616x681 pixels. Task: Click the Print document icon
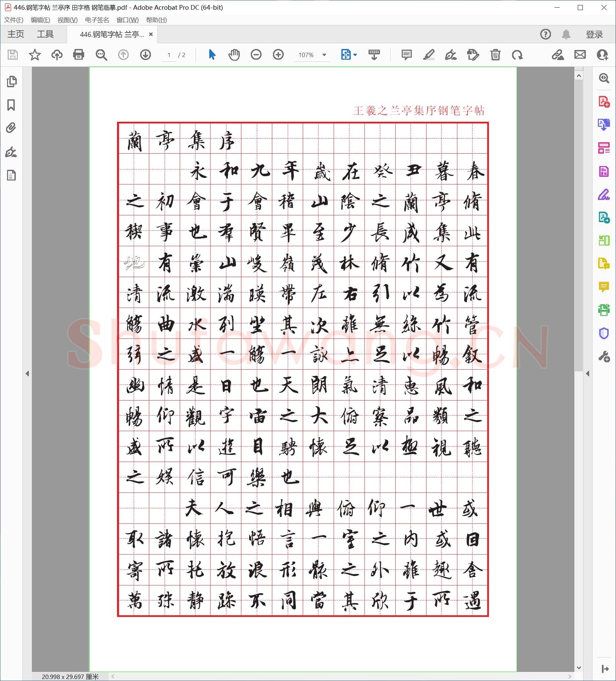click(78, 55)
